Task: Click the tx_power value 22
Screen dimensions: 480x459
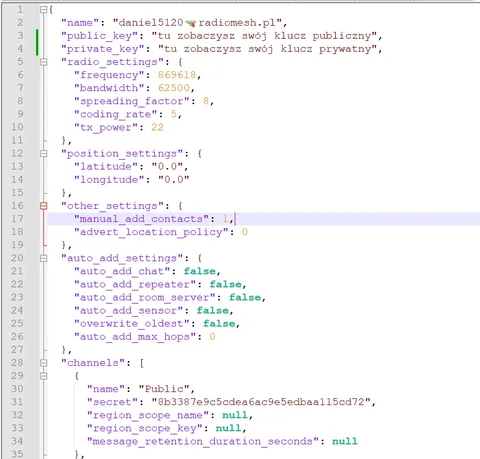Action: tap(157, 127)
